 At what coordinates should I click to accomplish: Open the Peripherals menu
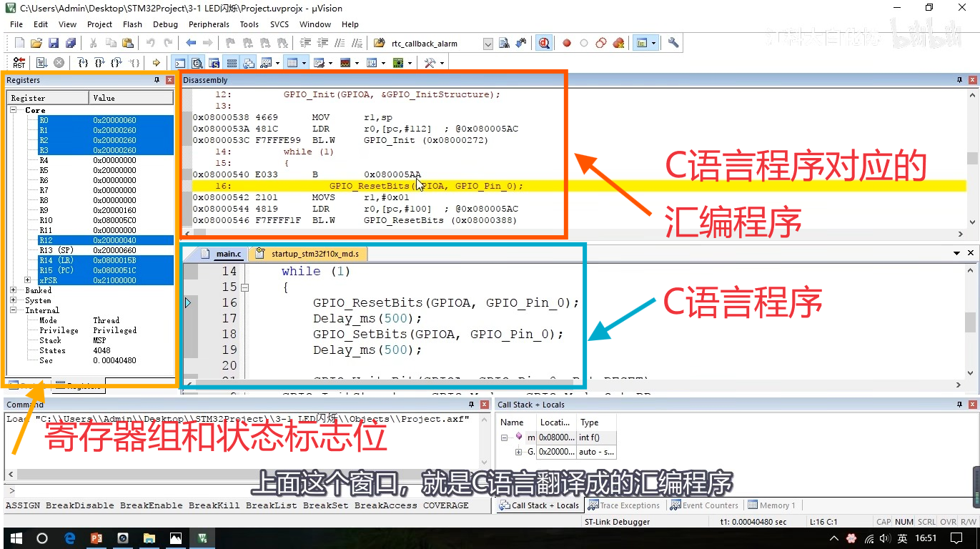pyautogui.click(x=208, y=24)
